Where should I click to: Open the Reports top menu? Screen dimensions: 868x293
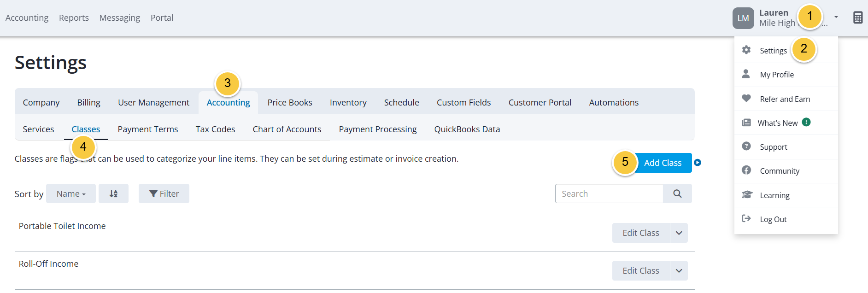pos(74,18)
